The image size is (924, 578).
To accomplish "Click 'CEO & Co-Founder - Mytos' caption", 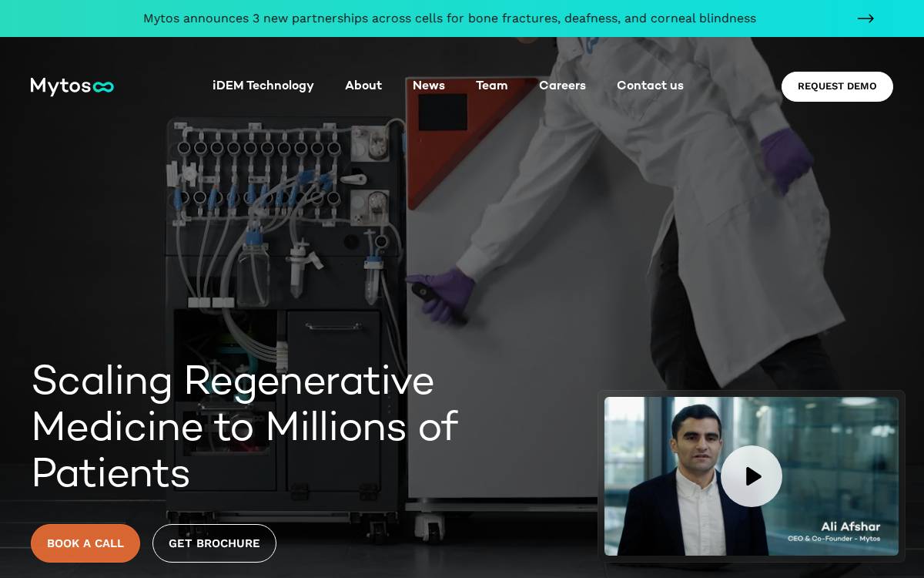I will pyautogui.click(x=834, y=539).
